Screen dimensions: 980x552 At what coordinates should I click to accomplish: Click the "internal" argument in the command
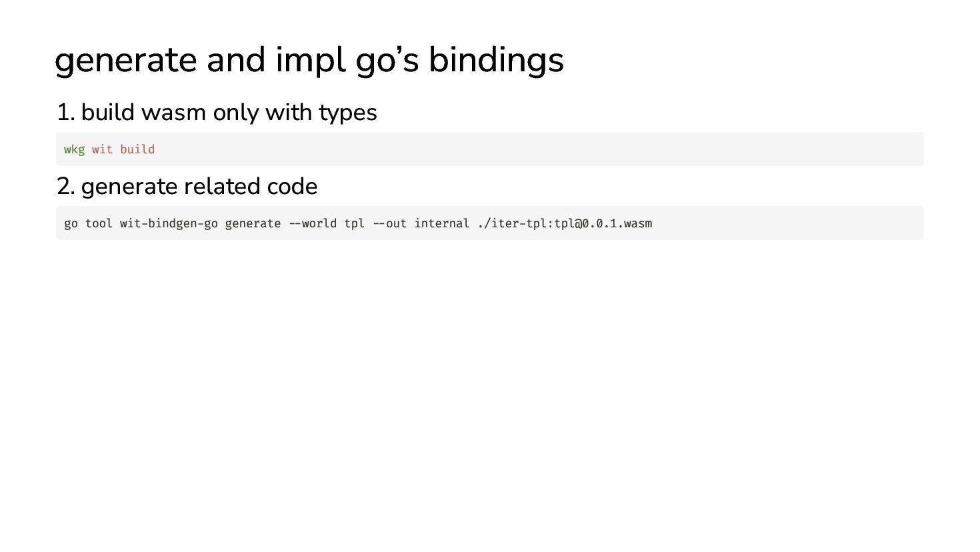pos(442,223)
